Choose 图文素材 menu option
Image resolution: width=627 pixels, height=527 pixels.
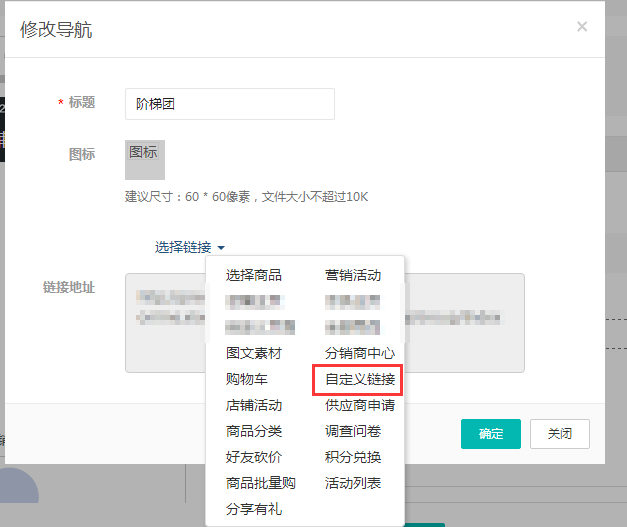point(254,353)
